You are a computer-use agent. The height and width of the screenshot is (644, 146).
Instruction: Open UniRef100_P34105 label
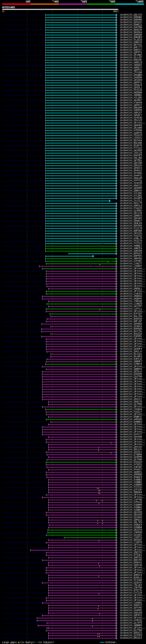tap(131, 208)
